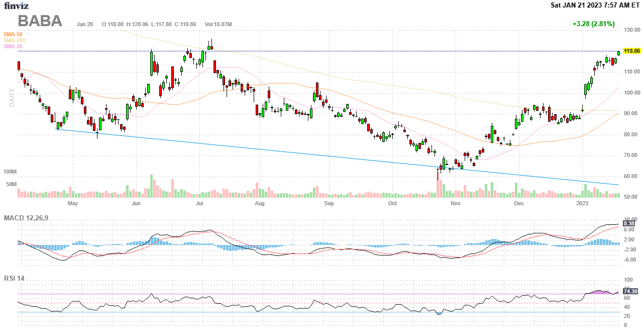Select the BABA ticker symbol

pos(40,21)
